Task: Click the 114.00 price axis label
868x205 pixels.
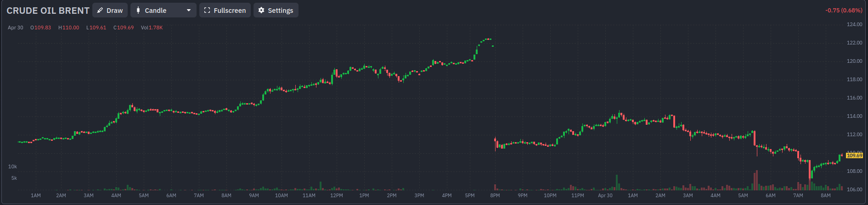Action: click(855, 116)
